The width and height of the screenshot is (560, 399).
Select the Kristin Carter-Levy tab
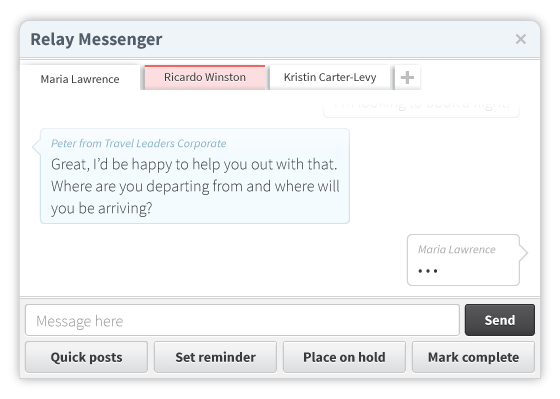[330, 77]
